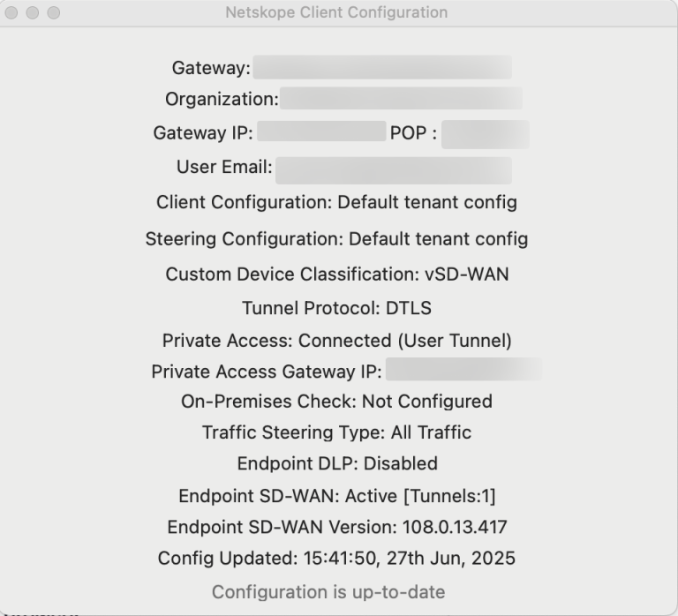Click the Configuration is up-to-date status text
The height and width of the screenshot is (616, 678).
(x=328, y=591)
